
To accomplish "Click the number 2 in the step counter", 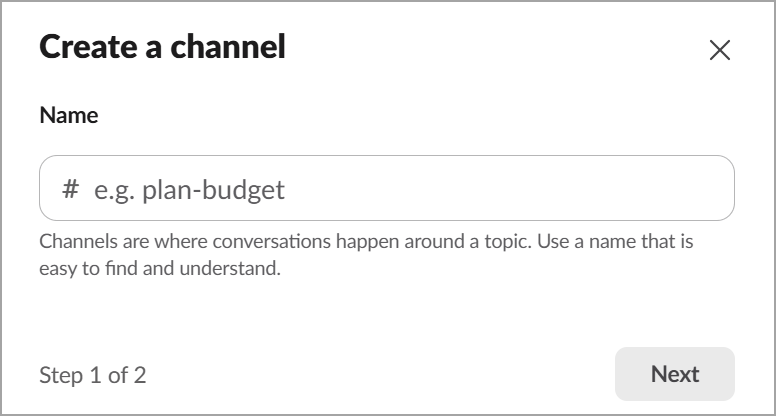I will click(x=140, y=375).
